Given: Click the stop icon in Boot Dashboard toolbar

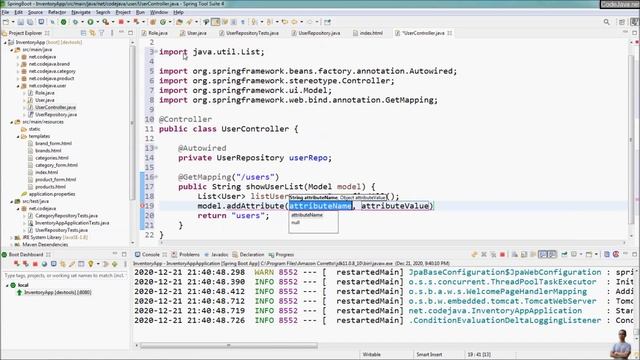Looking at the screenshot, I should tap(35, 264).
